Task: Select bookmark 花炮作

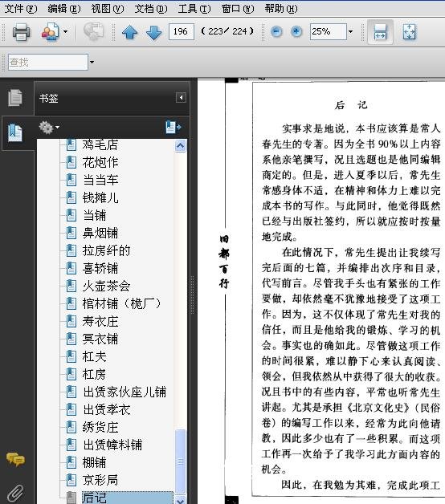Action: point(100,162)
